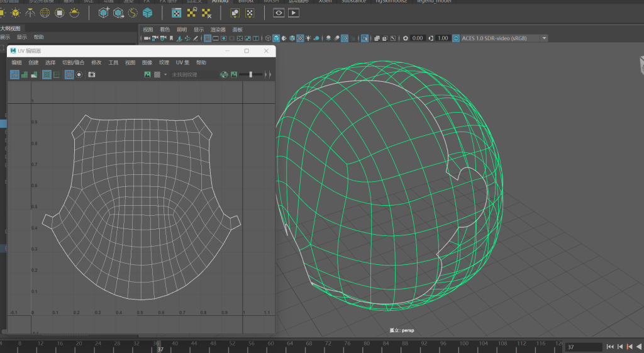Click the Arnold curve collector shelf icon
644x353 pixels.
pos(133,13)
